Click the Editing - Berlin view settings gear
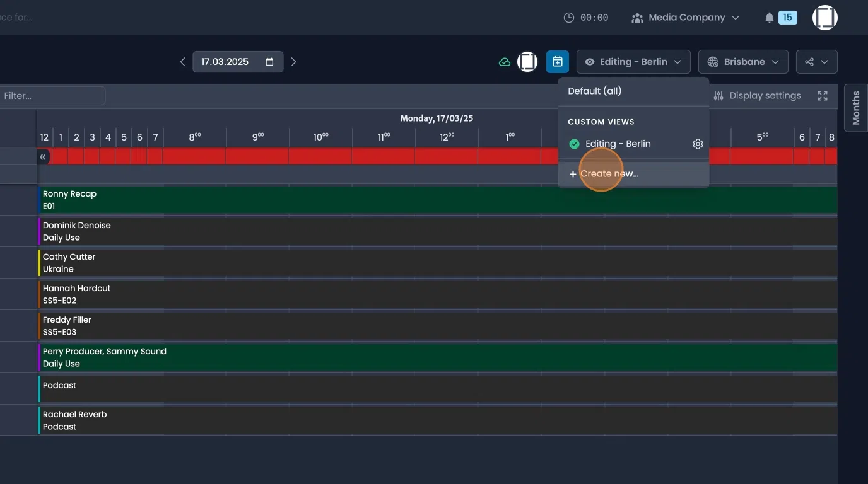 click(698, 144)
